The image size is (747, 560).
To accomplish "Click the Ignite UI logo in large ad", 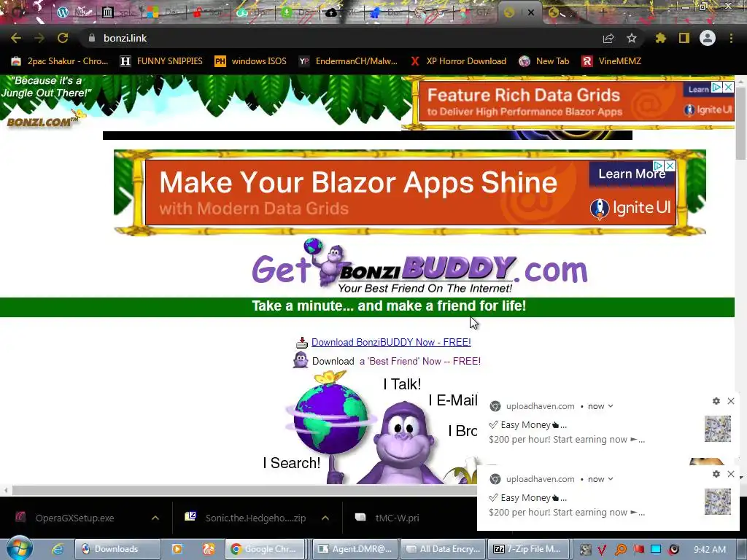I will click(x=630, y=208).
